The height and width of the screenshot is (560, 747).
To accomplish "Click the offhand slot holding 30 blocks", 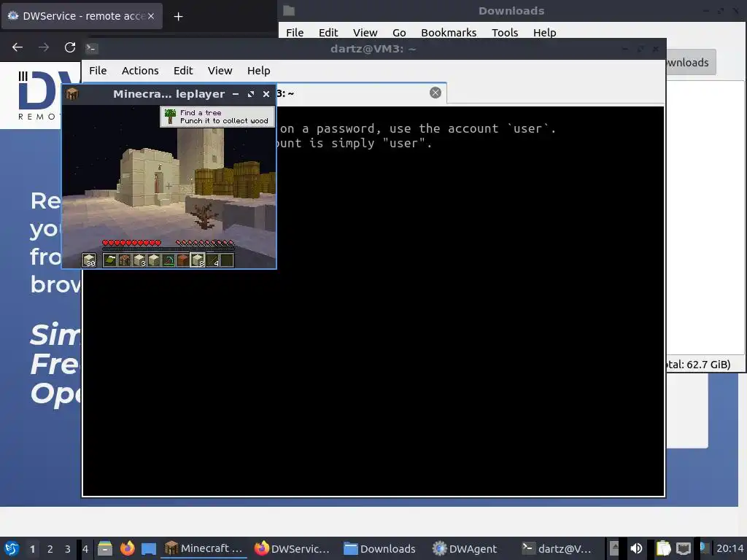I will click(89, 260).
